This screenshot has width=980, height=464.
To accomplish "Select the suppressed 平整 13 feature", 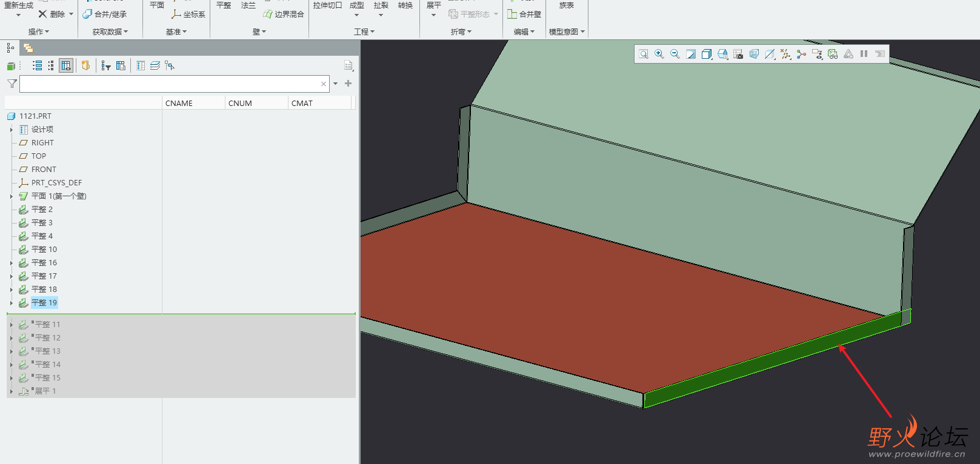I will (x=47, y=351).
